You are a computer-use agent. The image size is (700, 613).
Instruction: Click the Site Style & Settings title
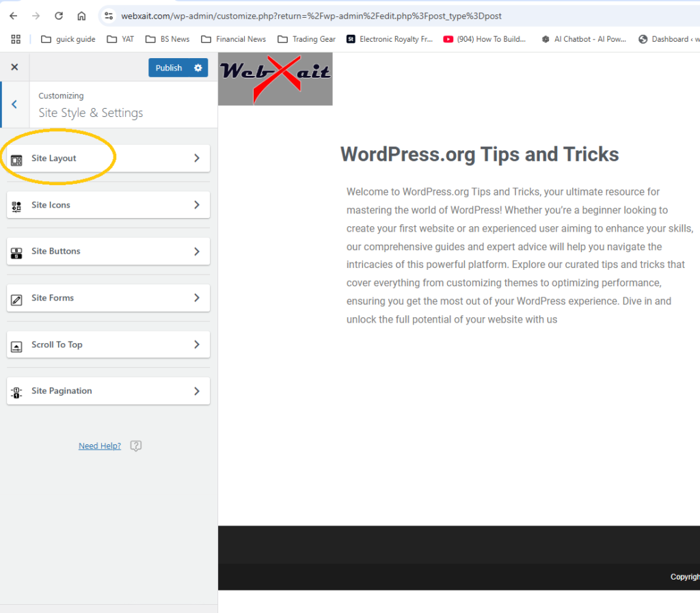(x=91, y=113)
